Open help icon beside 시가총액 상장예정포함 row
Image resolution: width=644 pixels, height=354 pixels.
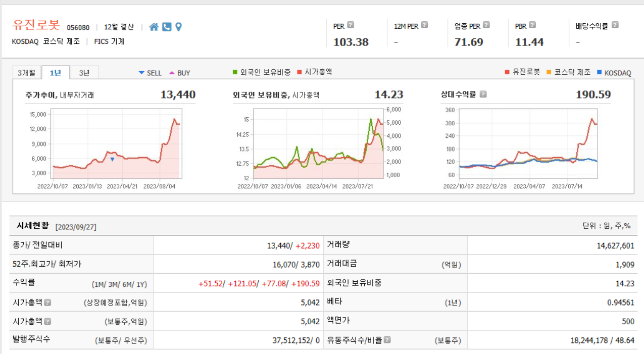pos(47,302)
